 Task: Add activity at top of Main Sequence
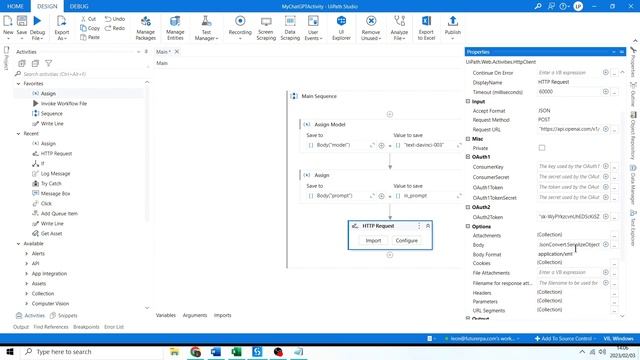[390, 114]
